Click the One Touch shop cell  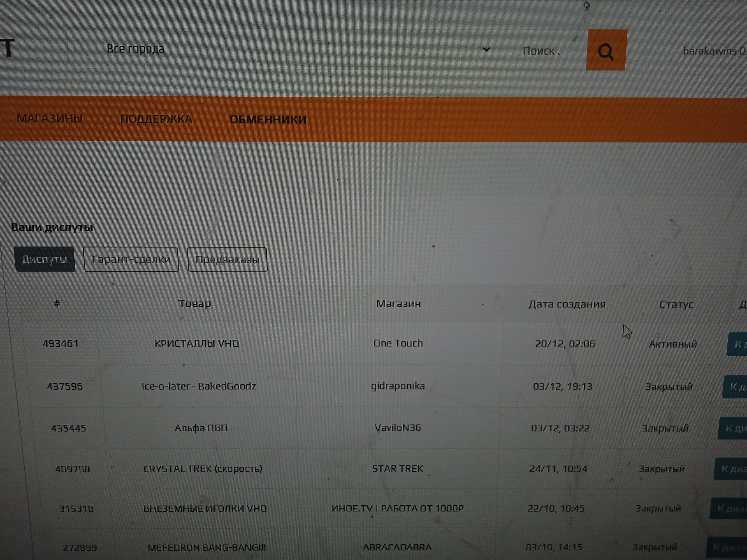[398, 343]
